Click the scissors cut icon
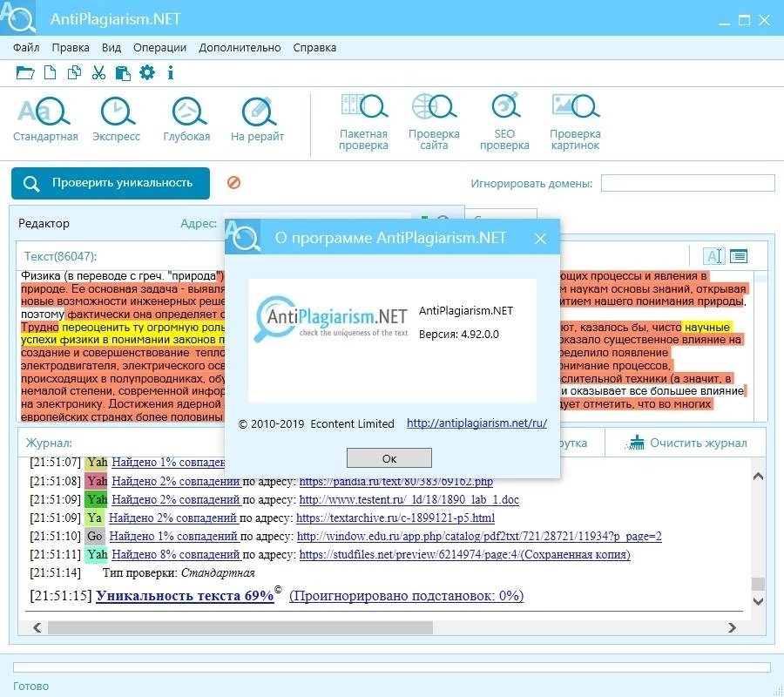 (x=98, y=73)
